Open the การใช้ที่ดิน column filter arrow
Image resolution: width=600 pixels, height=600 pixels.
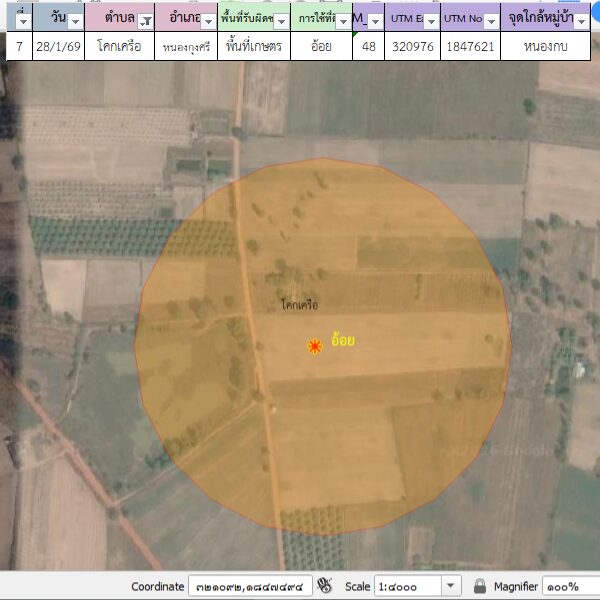coord(343,21)
